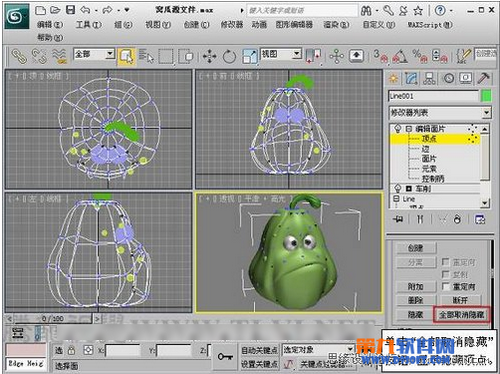
Task: Activate the Select and Manipulate tool
Action: click(x=336, y=56)
